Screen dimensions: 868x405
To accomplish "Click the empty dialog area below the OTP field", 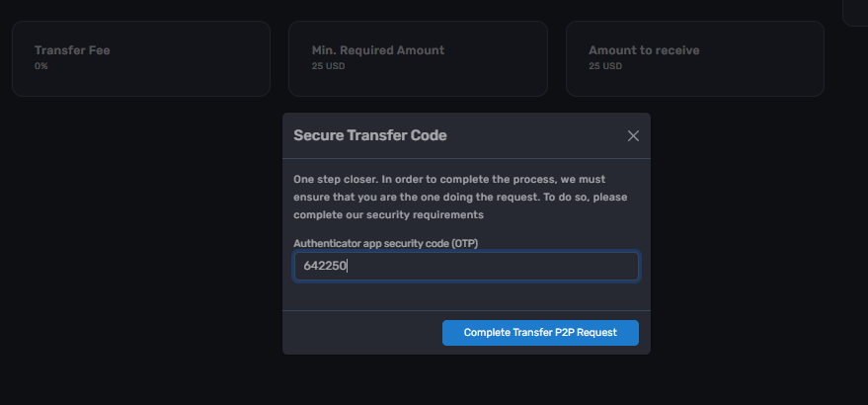I will pyautogui.click(x=466, y=296).
